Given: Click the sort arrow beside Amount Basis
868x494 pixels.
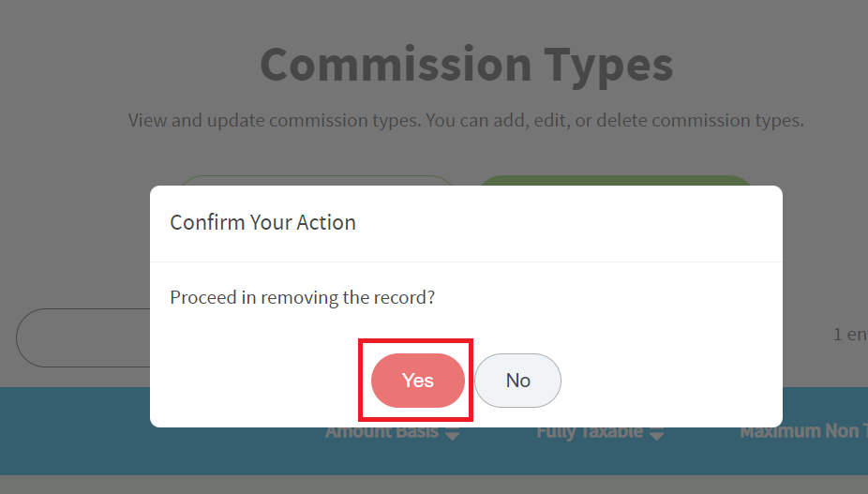Looking at the screenshot, I should tap(452, 434).
